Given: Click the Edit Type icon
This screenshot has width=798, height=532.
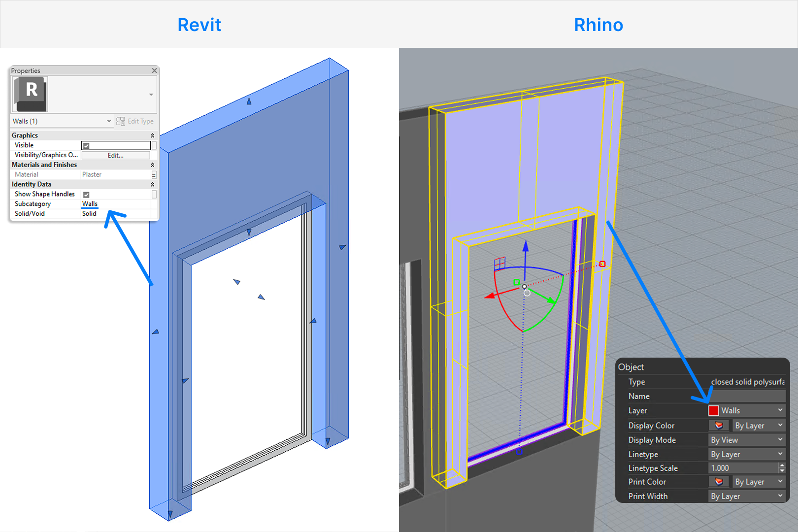Looking at the screenshot, I should coord(120,121).
